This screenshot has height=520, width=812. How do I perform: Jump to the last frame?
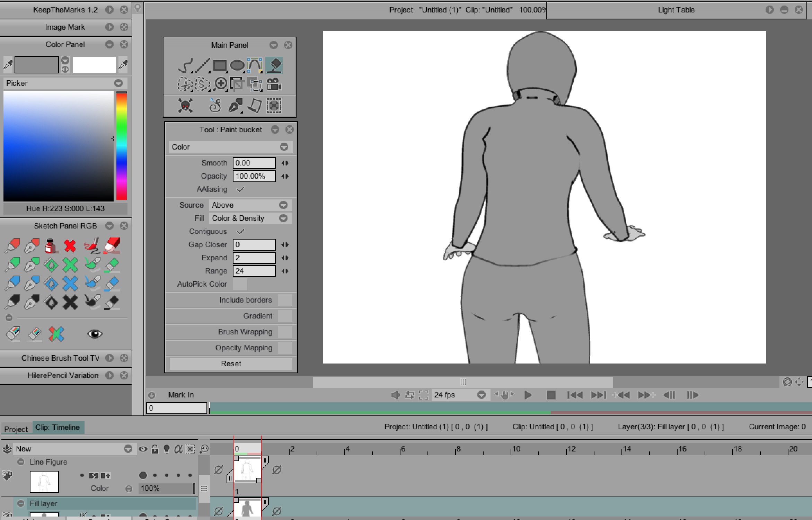[598, 395]
